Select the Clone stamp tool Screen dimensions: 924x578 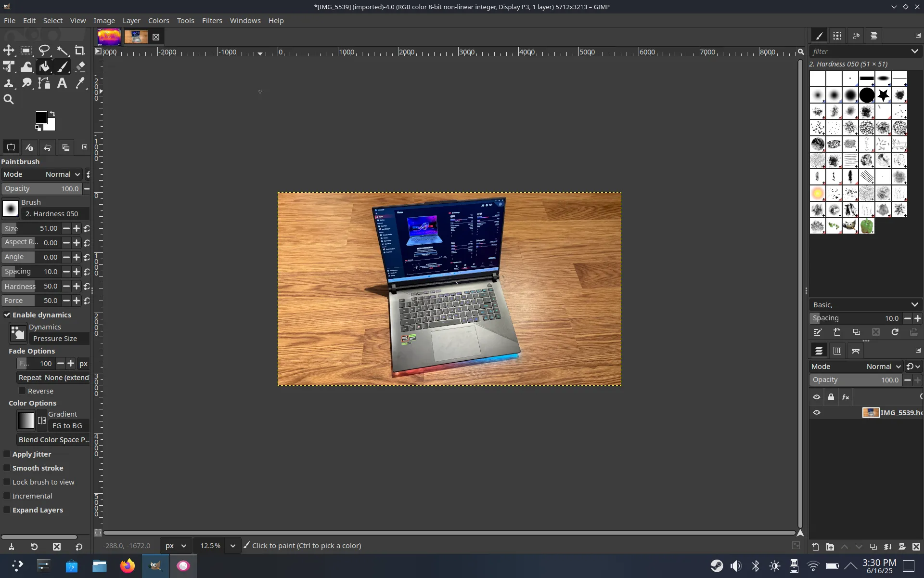9,83
